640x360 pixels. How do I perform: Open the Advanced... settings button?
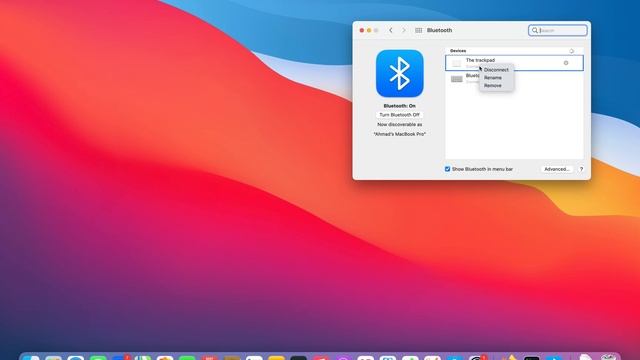[x=557, y=169]
